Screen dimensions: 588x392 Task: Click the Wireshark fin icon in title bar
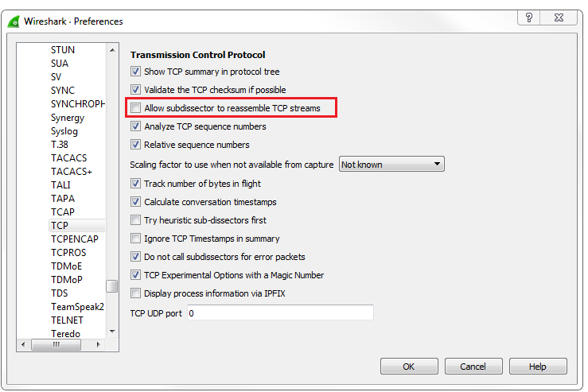pyautogui.click(x=14, y=21)
